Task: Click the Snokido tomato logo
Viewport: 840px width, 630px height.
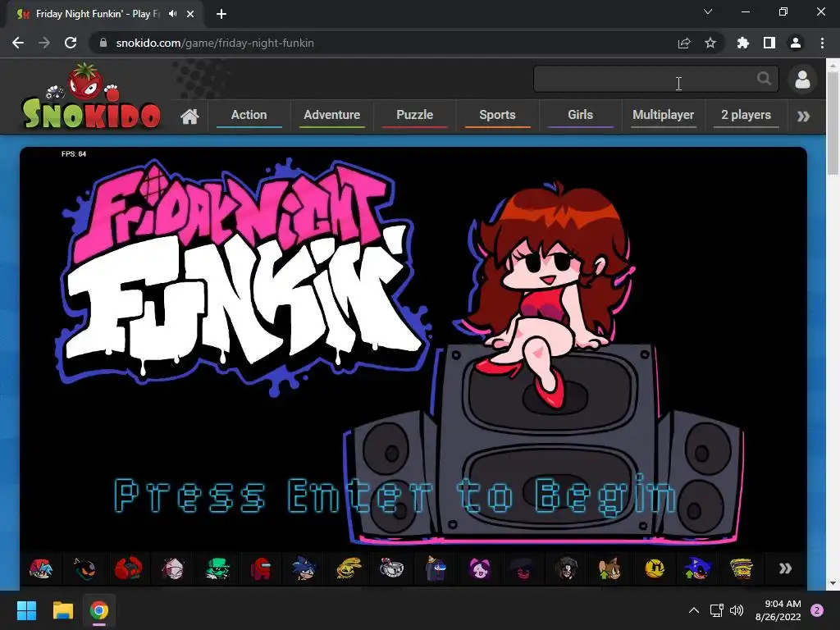Action: click(x=91, y=97)
